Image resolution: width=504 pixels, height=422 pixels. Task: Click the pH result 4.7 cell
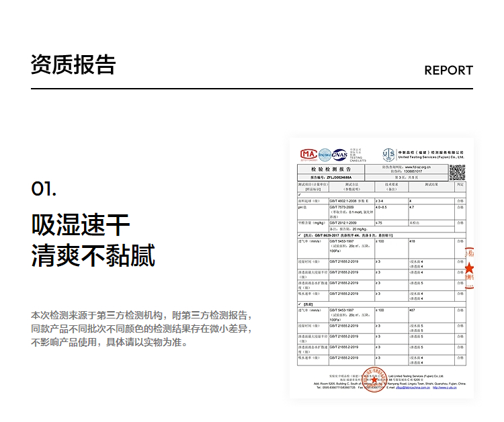click(431, 212)
